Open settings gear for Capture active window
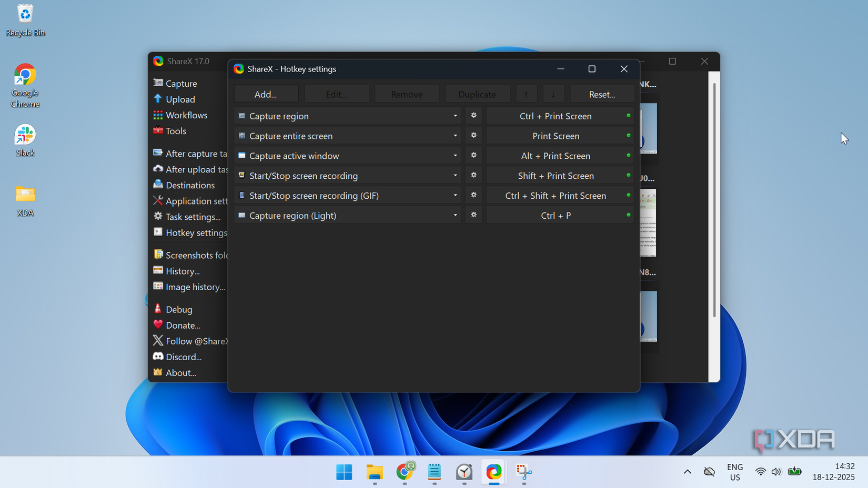Screen dimensions: 868x488 [x=473, y=156]
